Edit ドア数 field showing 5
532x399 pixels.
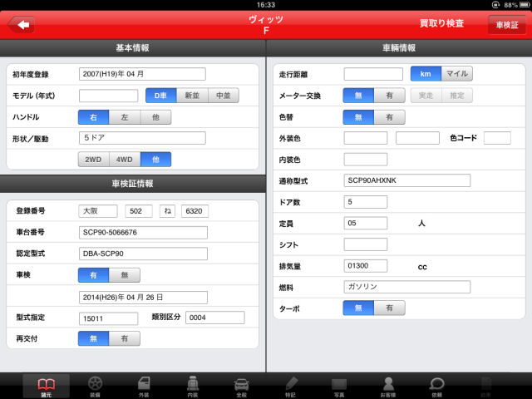(366, 202)
